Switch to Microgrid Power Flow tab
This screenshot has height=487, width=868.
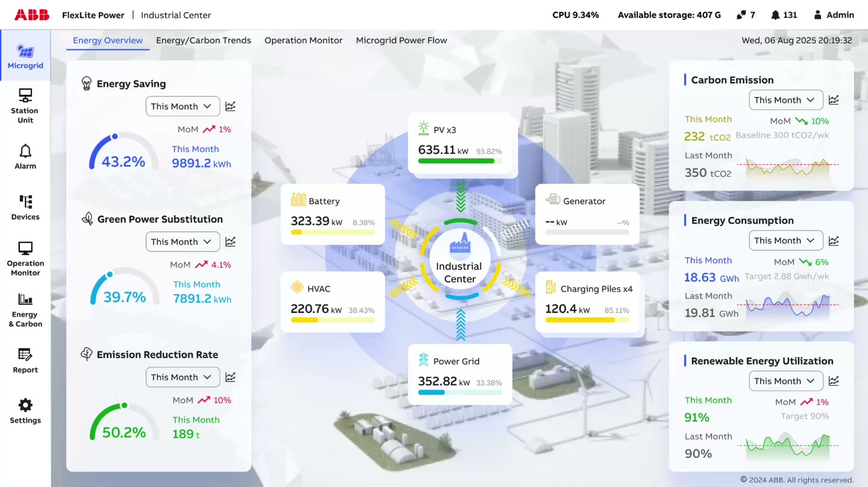(x=401, y=40)
